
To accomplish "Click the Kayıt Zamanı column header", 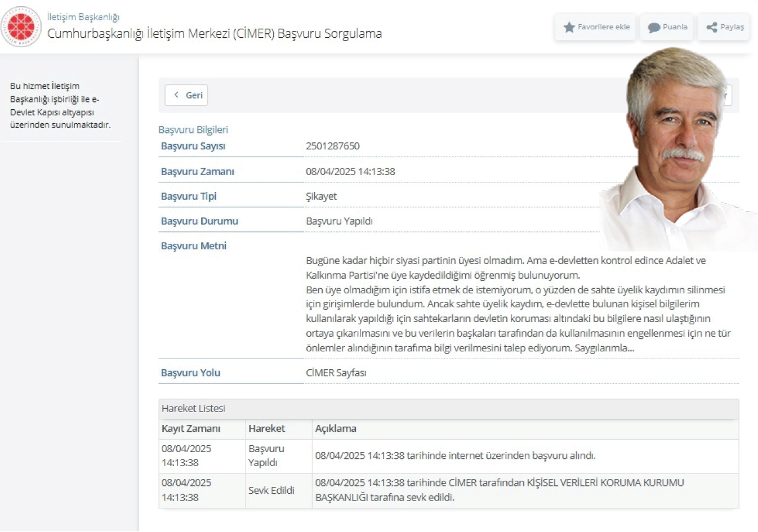I will coord(191,428).
